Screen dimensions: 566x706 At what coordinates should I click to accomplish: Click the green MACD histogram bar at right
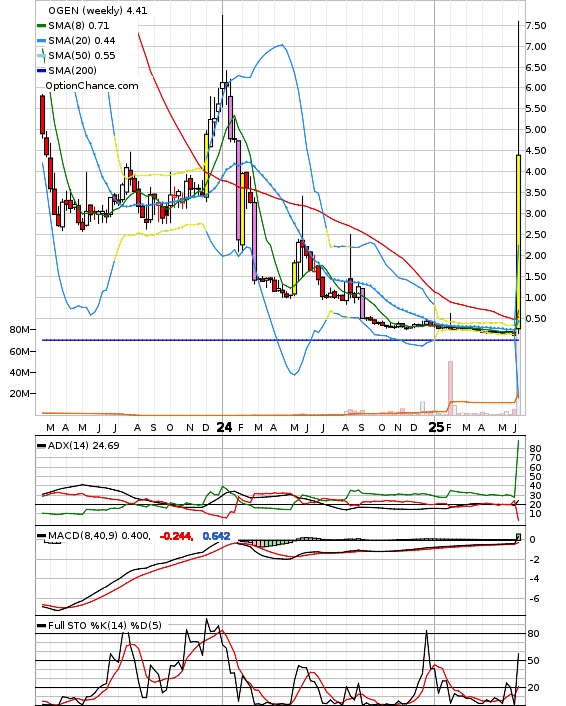519,537
